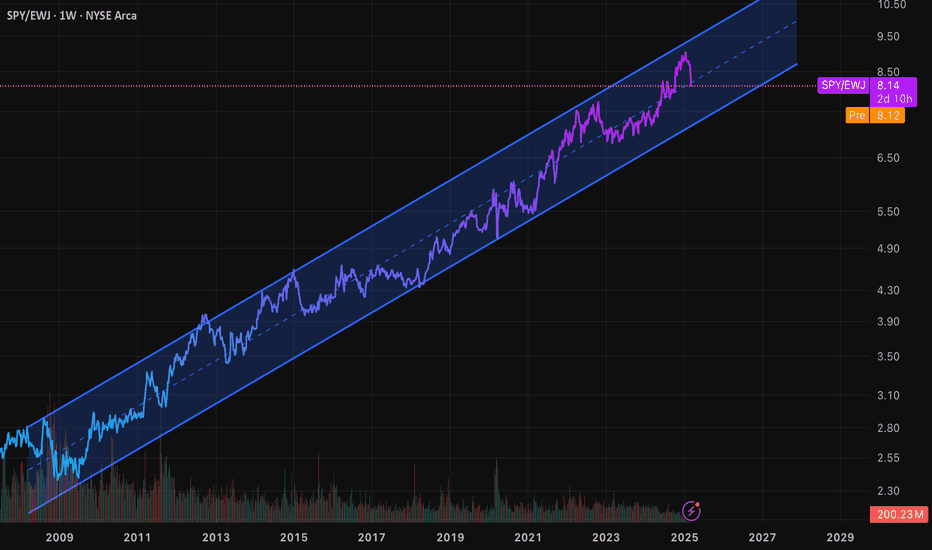
Task: Click the 2021 time axis label
Action: click(528, 538)
